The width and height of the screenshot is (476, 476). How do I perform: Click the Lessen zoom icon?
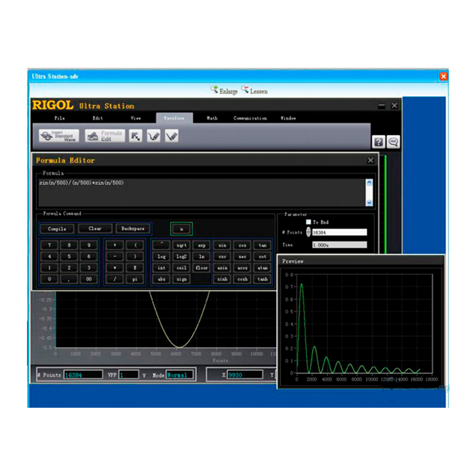click(246, 90)
